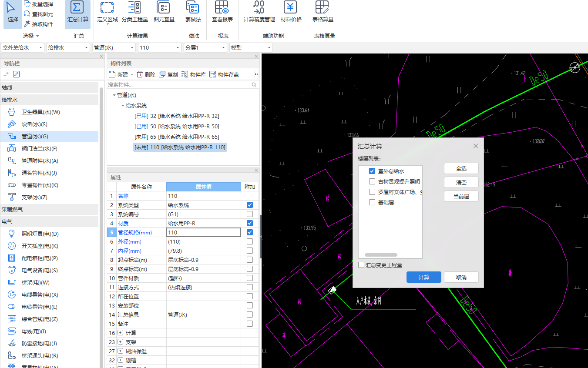Viewport: 588px width, 368px height.
Task: Select 照明灯具(电)(D) in navigation
Action: pos(49,234)
